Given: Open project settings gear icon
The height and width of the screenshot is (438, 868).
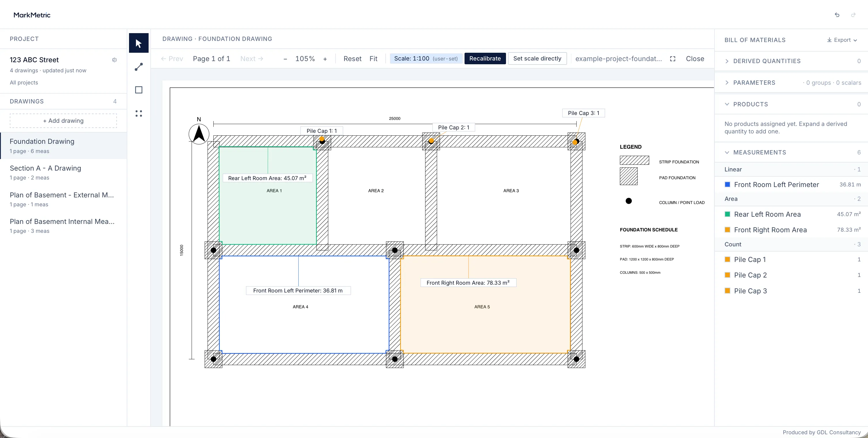Looking at the screenshot, I should pyautogui.click(x=115, y=60).
